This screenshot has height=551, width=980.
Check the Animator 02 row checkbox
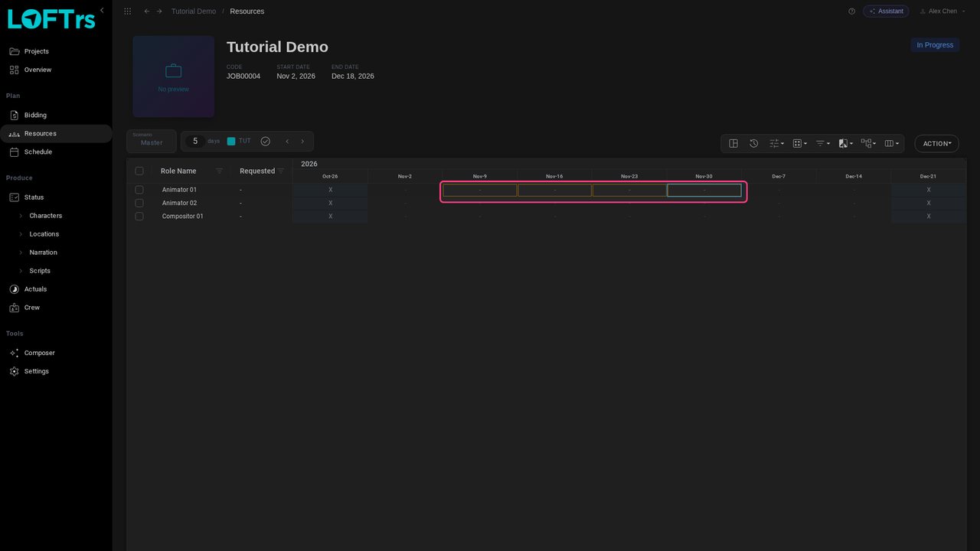point(139,203)
